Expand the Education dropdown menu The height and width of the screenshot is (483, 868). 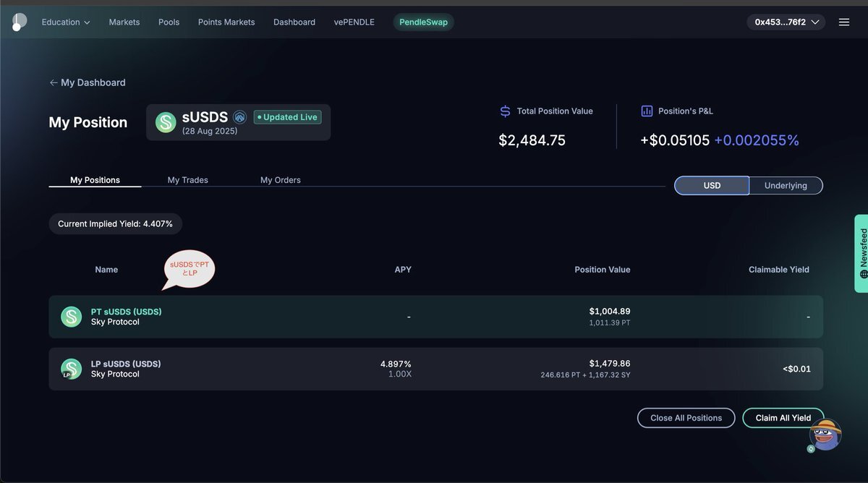[66, 22]
